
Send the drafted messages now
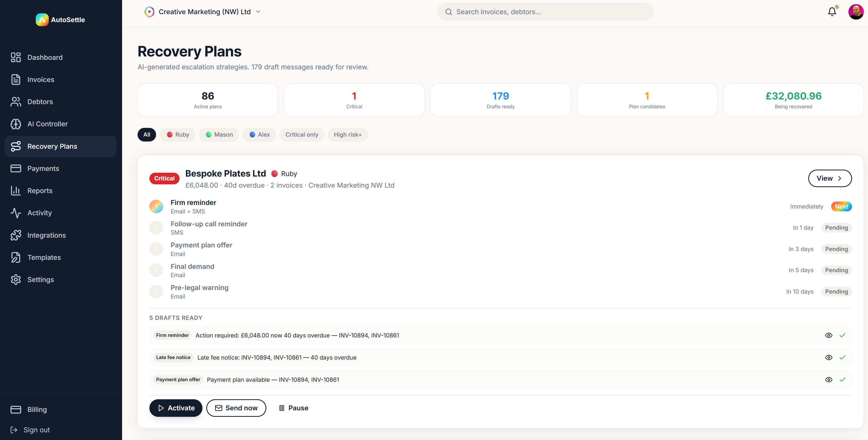(x=236, y=408)
